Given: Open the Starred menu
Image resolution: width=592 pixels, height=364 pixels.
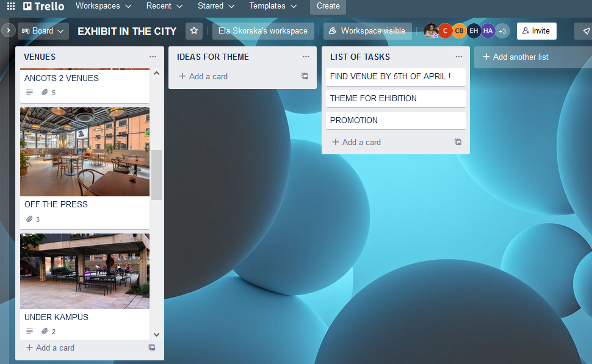Looking at the screenshot, I should tap(215, 6).
